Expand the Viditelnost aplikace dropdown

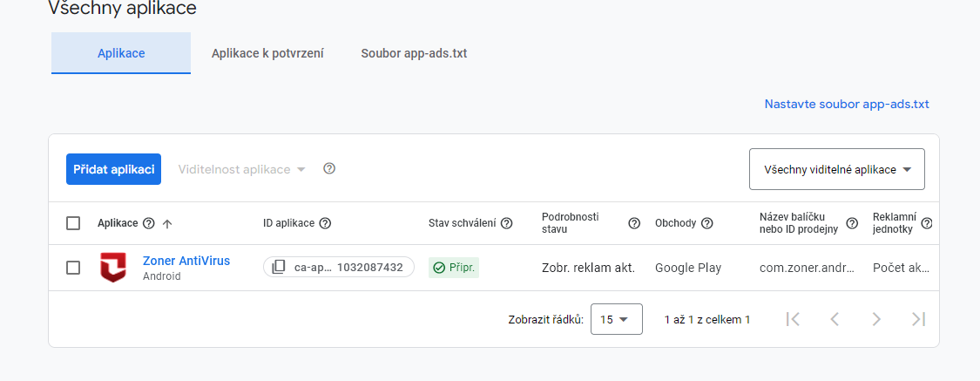(242, 169)
